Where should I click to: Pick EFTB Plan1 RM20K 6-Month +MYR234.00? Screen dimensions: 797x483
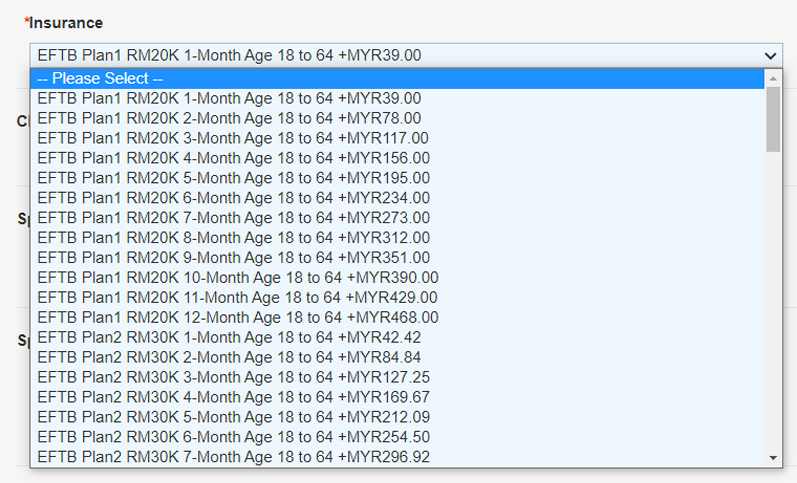(x=233, y=198)
